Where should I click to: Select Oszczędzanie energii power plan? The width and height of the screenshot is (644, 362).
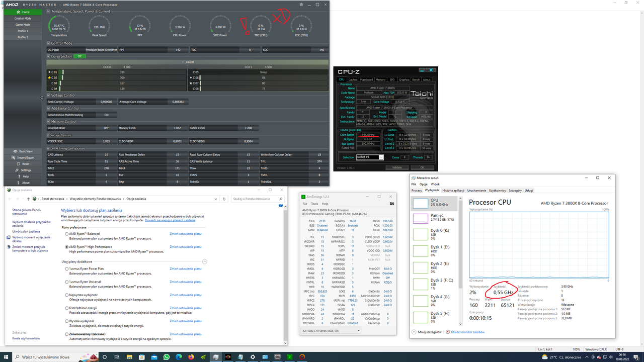click(x=67, y=308)
